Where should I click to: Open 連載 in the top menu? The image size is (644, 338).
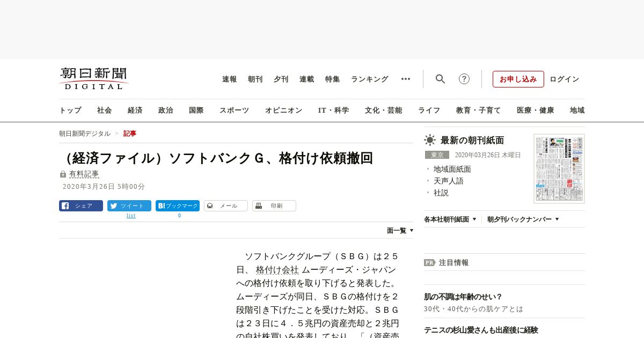pyautogui.click(x=307, y=79)
